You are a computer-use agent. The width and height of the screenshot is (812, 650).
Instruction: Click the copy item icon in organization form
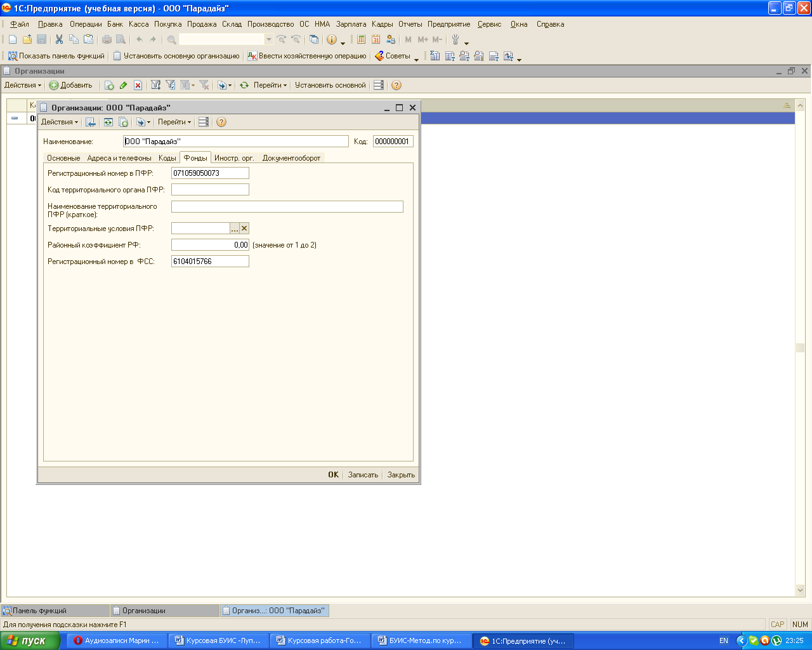click(x=123, y=122)
